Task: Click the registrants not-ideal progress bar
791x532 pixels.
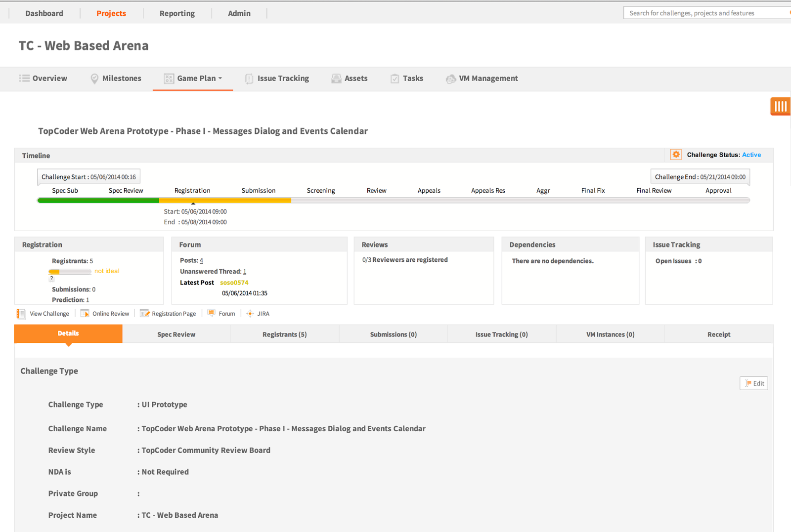Action: click(70, 272)
